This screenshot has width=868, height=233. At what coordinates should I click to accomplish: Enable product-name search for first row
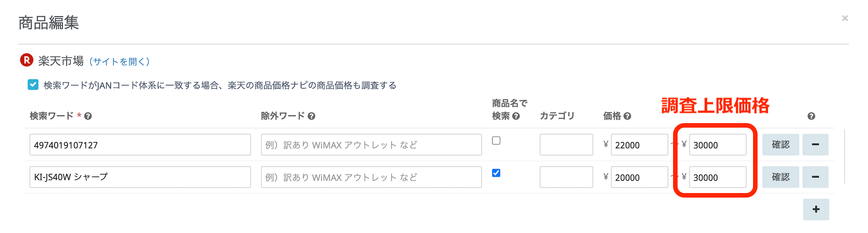pos(496,141)
